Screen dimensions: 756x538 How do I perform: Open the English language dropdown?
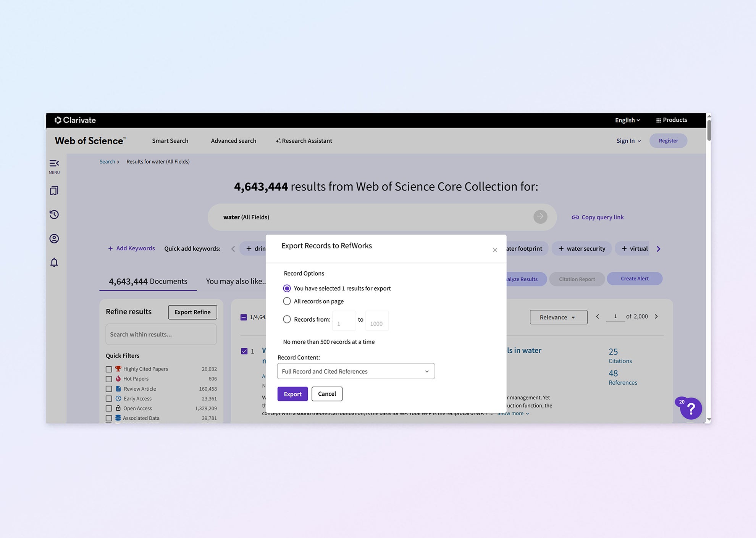tap(627, 120)
